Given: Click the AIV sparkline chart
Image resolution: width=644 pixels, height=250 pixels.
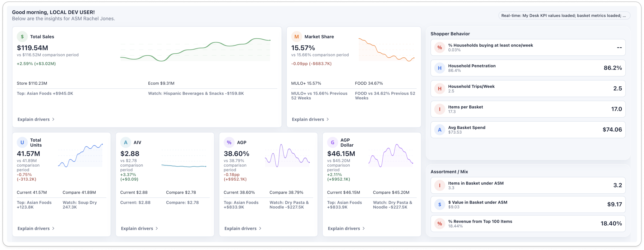Looking at the screenshot, I should [184, 158].
